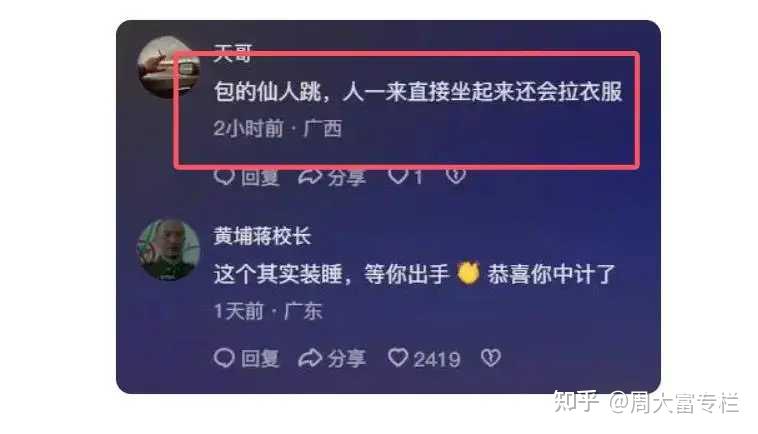758x434 pixels.
Task: Click 分享 text under 天哥's comment
Action: (347, 178)
